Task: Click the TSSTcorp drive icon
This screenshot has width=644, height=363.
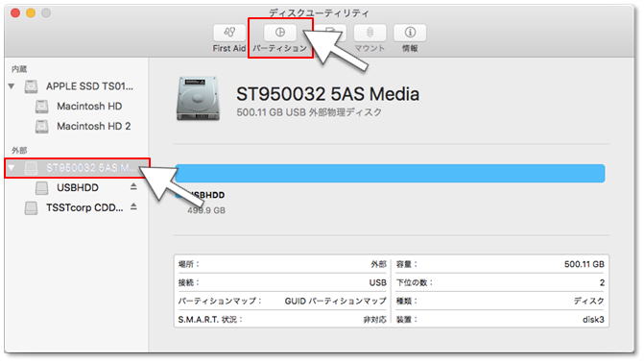Action: 31,207
